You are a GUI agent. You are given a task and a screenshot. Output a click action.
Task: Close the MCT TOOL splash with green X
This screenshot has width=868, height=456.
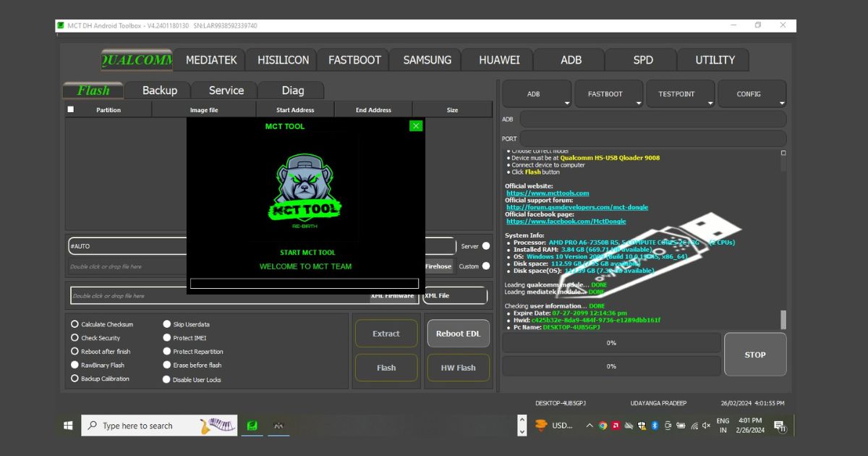pyautogui.click(x=415, y=126)
